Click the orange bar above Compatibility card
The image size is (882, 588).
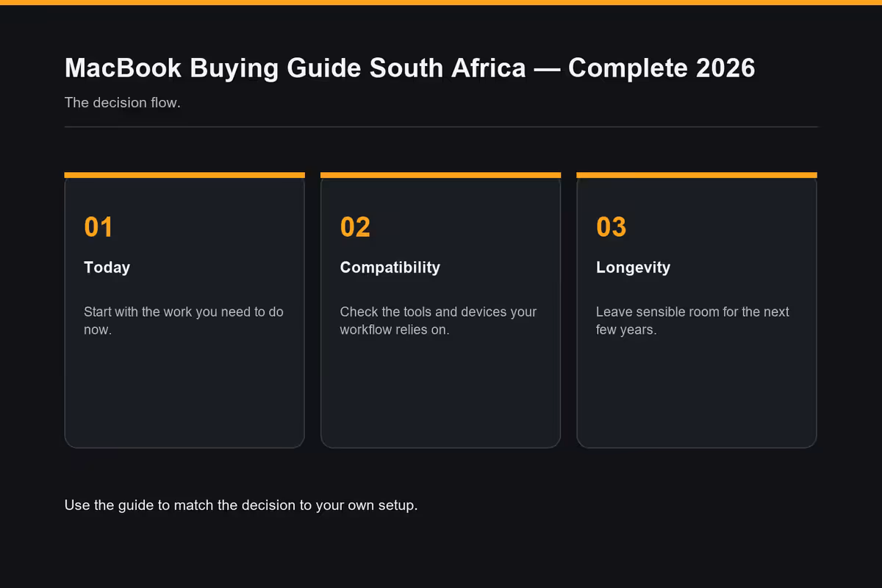[x=440, y=175]
